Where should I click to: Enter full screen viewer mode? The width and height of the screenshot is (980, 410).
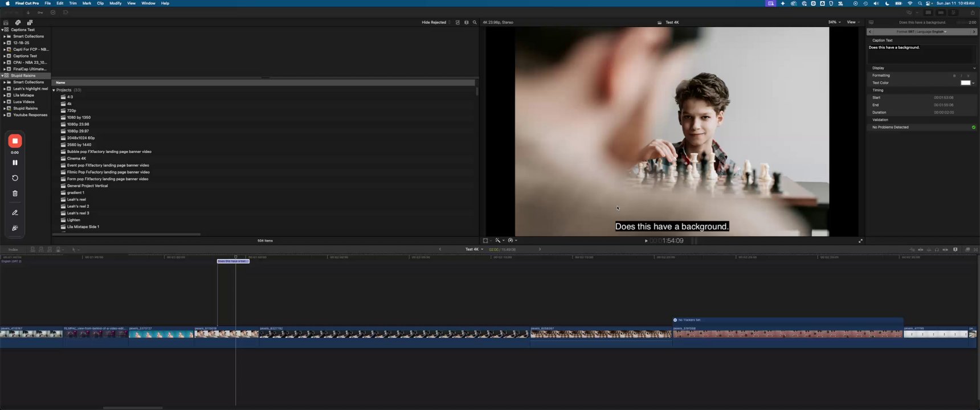tap(860, 241)
